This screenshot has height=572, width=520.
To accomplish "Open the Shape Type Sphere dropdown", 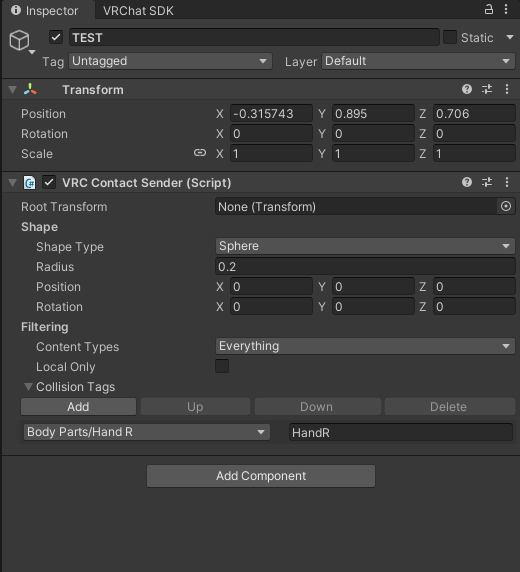I will pos(365,246).
